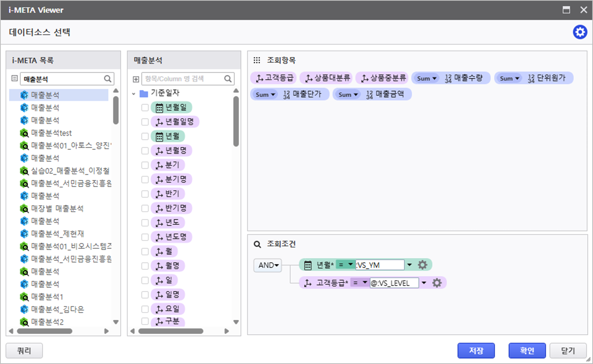Click the 저장 button
Screen dimensions: 593x364
pyautogui.click(x=476, y=351)
